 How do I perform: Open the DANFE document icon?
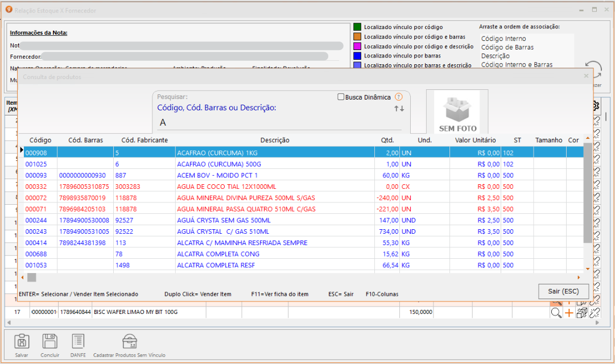(78, 341)
